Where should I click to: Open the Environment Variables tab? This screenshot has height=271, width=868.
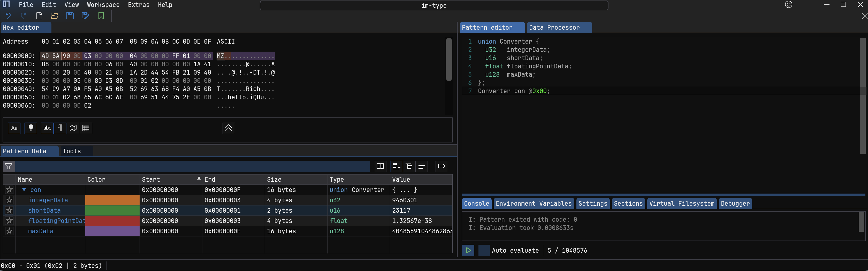click(x=534, y=204)
